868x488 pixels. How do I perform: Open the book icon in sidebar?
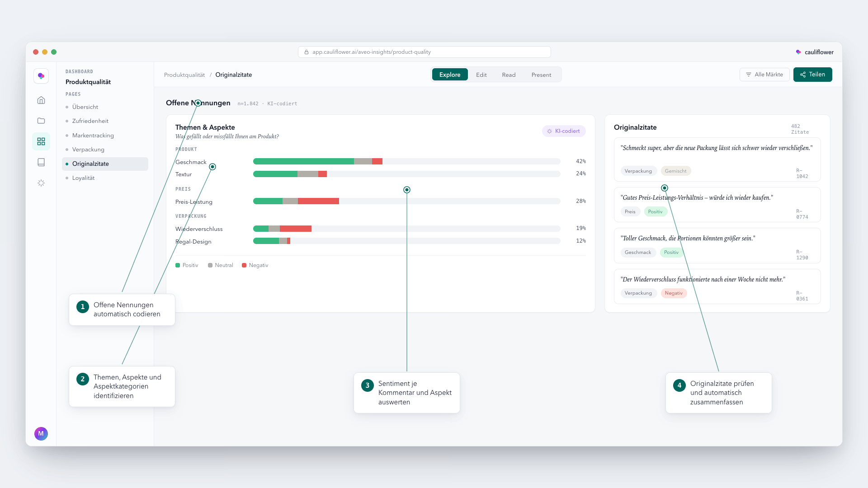coord(41,162)
